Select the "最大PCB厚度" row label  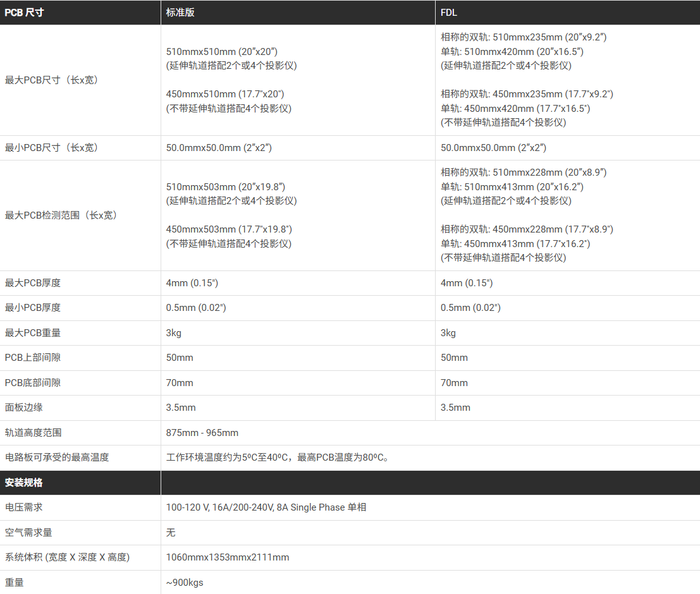[x=33, y=283]
